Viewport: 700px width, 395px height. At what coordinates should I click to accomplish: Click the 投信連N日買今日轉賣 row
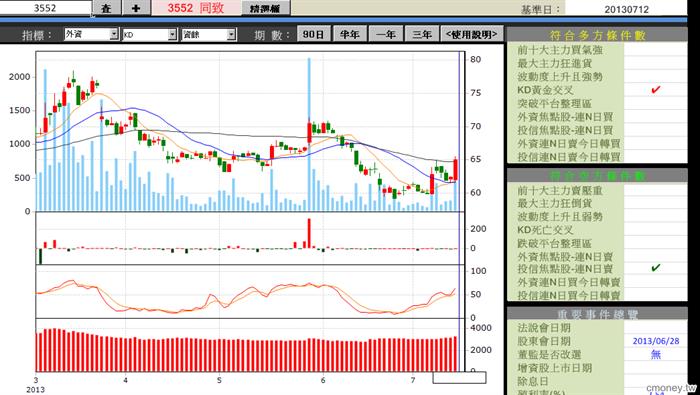pos(597,295)
